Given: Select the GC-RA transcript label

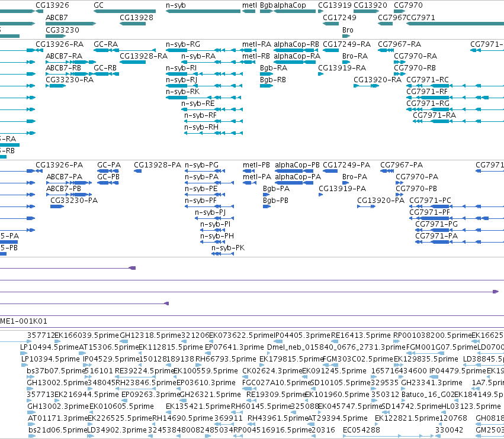Looking at the screenshot, I should (106, 44).
